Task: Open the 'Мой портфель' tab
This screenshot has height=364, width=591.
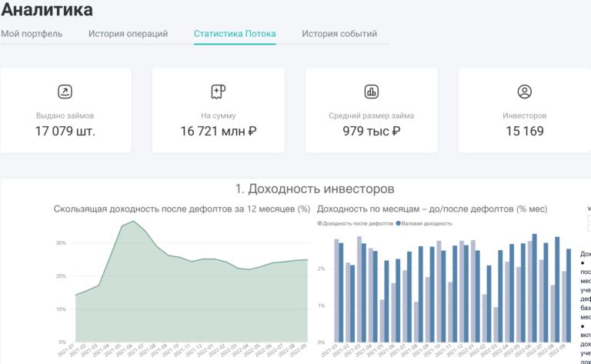Action: [32, 34]
